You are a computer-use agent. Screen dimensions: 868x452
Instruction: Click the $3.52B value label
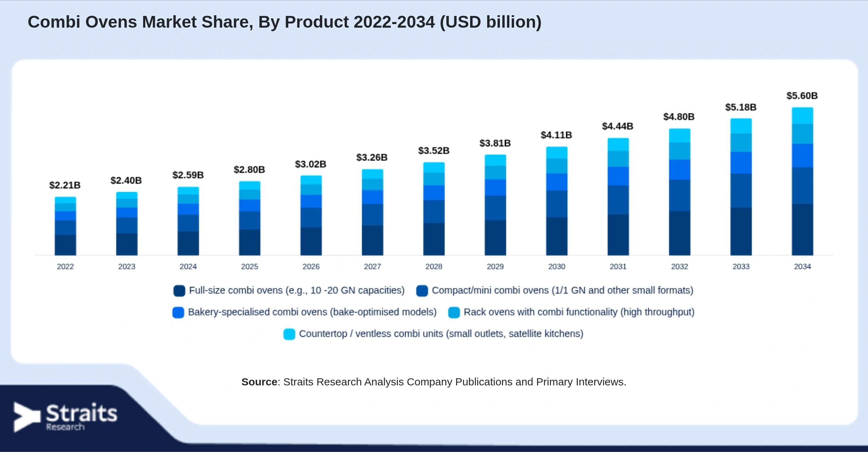(x=434, y=151)
